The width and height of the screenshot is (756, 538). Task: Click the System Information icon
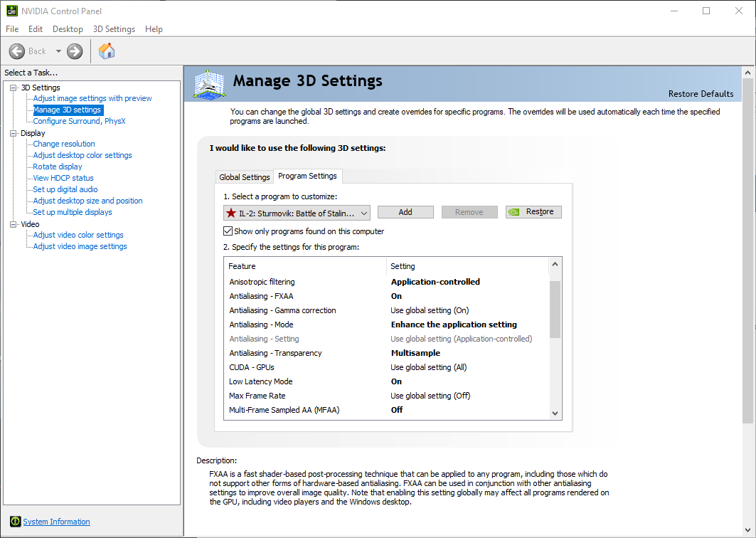coord(16,521)
